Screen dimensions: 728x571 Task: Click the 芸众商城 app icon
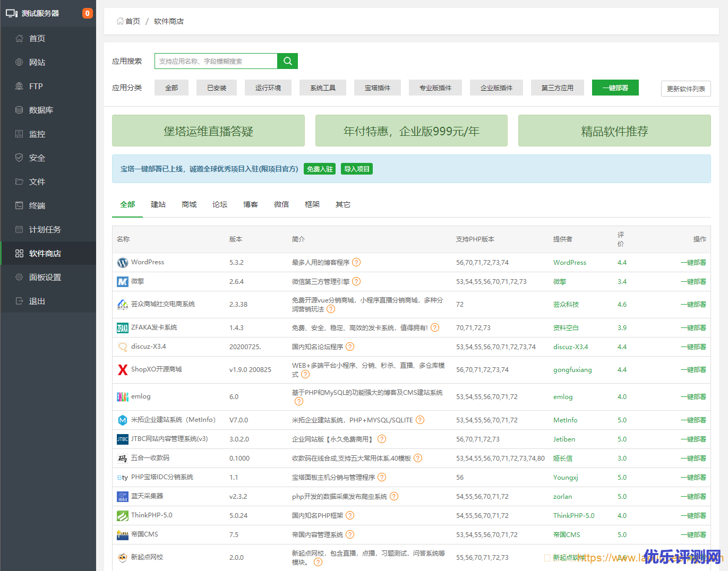(x=123, y=305)
